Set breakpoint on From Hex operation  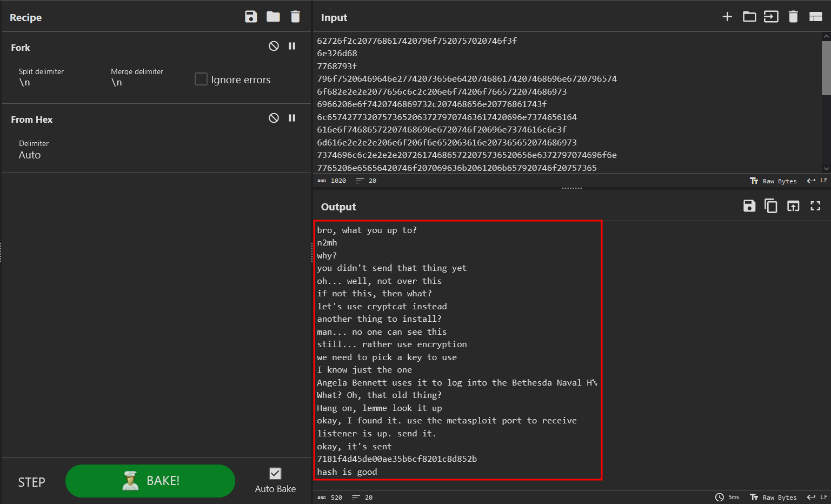point(292,118)
